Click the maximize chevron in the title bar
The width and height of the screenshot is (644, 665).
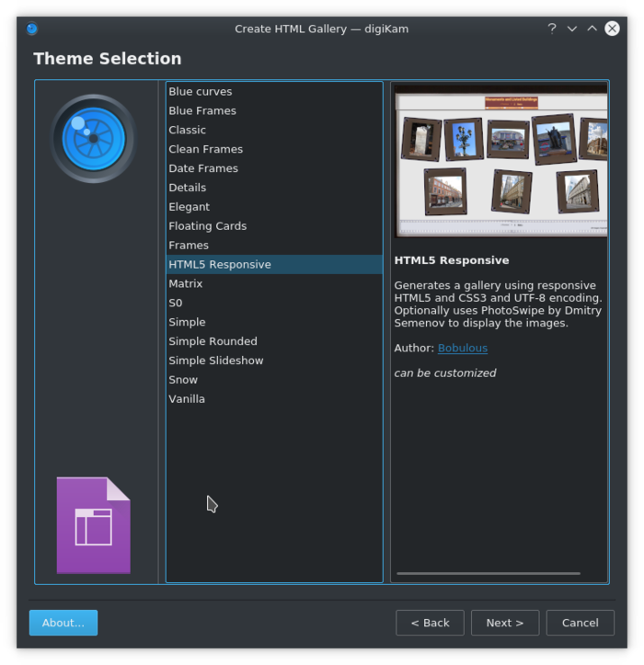tap(592, 29)
